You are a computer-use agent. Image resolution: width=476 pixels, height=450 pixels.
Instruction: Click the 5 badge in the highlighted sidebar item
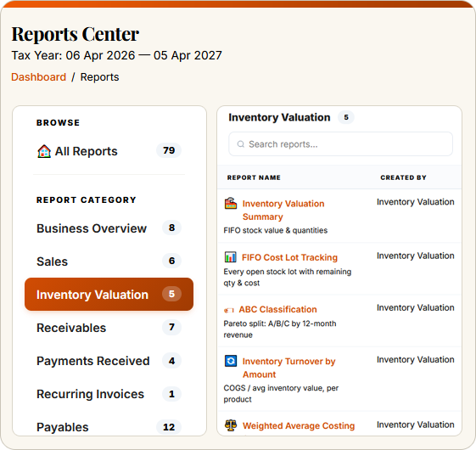point(171,294)
